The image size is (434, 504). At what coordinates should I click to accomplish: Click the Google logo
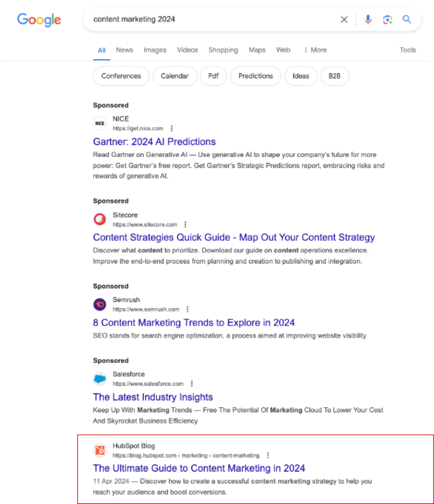click(39, 20)
